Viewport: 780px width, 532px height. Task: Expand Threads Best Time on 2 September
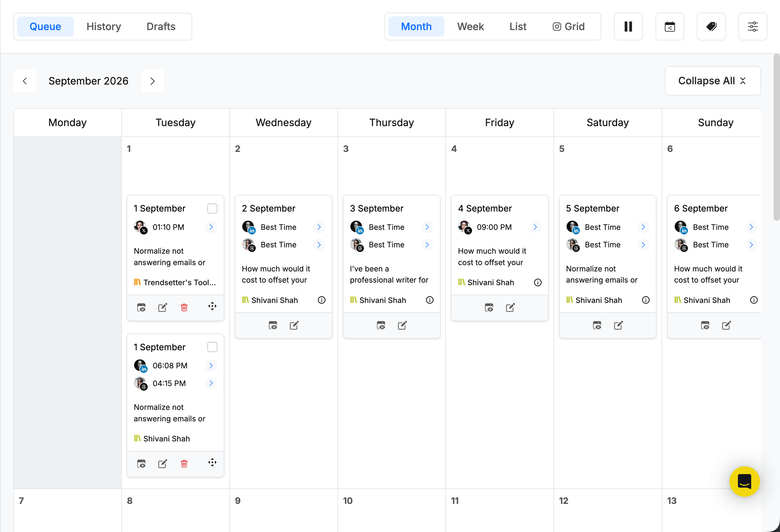pos(319,245)
